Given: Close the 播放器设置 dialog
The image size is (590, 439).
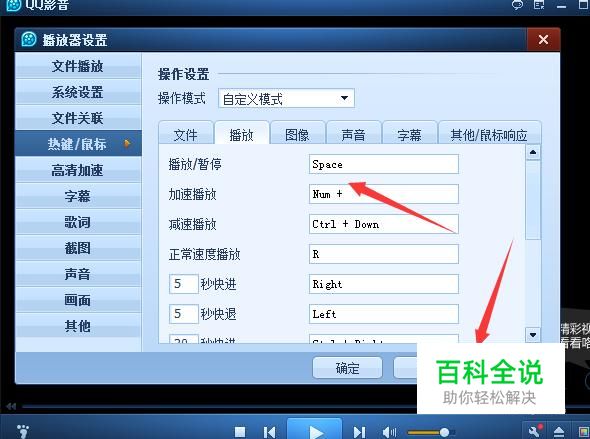Looking at the screenshot, I should (543, 39).
